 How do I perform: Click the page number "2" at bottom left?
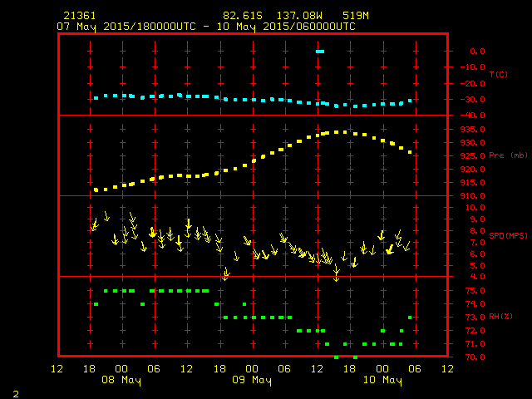point(16,394)
